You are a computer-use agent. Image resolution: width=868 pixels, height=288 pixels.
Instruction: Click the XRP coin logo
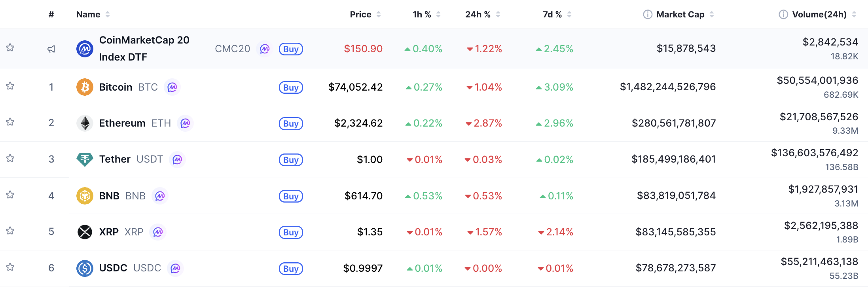coord(85,232)
